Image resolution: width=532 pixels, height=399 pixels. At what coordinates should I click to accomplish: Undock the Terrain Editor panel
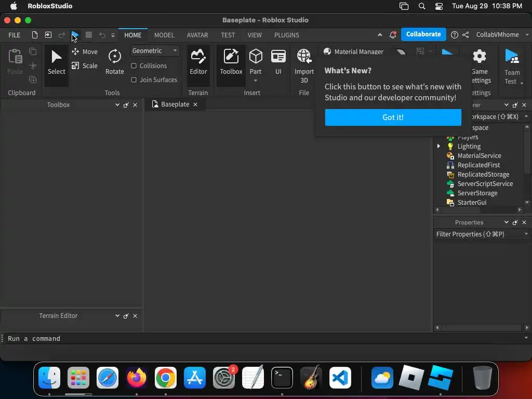(x=126, y=316)
